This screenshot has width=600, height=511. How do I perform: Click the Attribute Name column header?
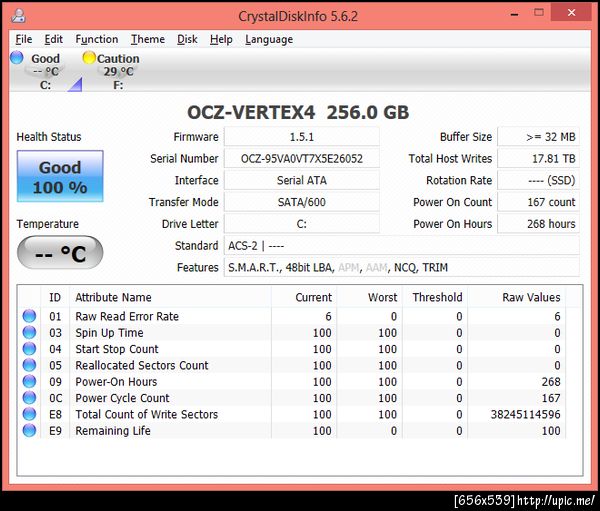click(171, 297)
